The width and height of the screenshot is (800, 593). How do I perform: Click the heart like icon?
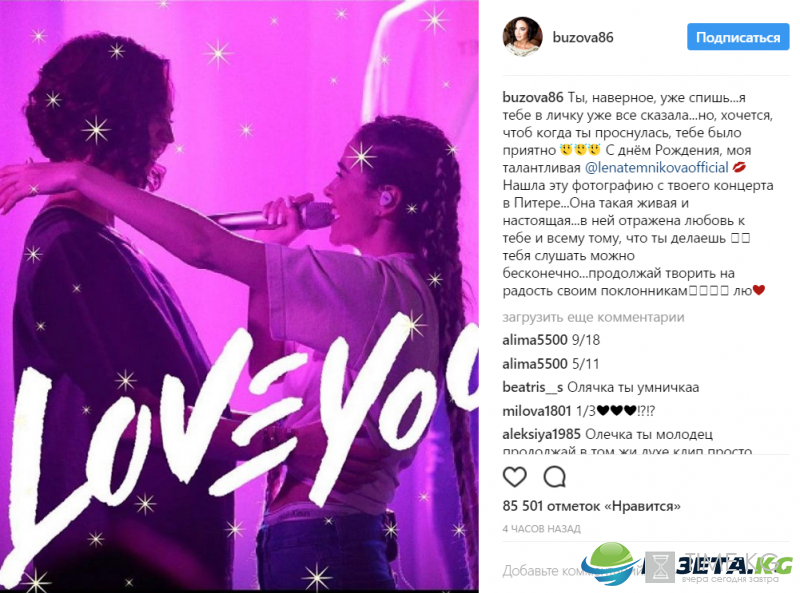coord(514,477)
